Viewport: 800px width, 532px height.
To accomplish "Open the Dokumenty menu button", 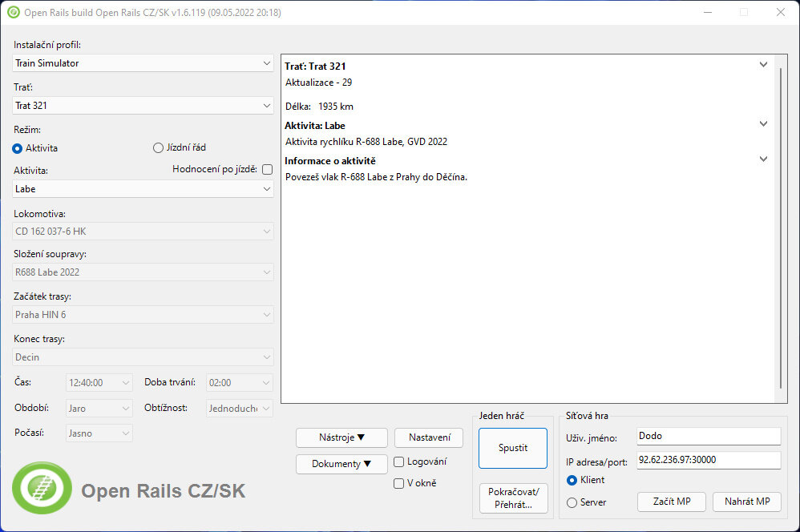I will (341, 464).
